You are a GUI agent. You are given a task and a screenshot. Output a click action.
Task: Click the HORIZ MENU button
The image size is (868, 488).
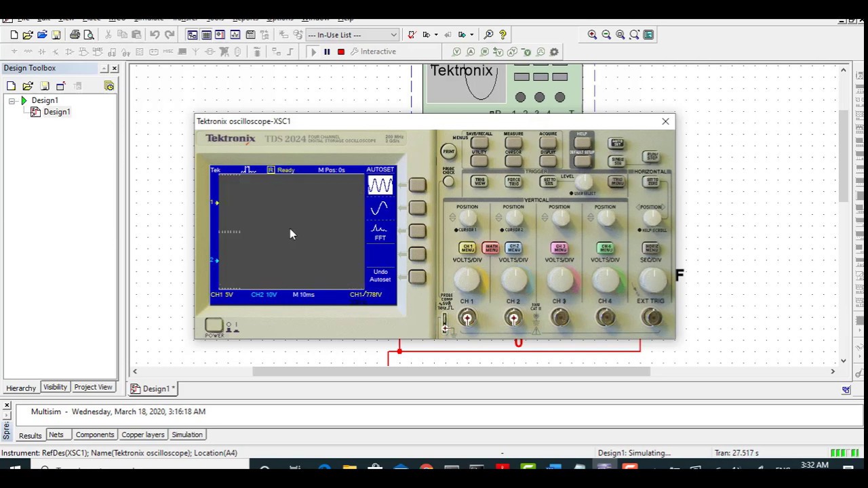coord(651,249)
